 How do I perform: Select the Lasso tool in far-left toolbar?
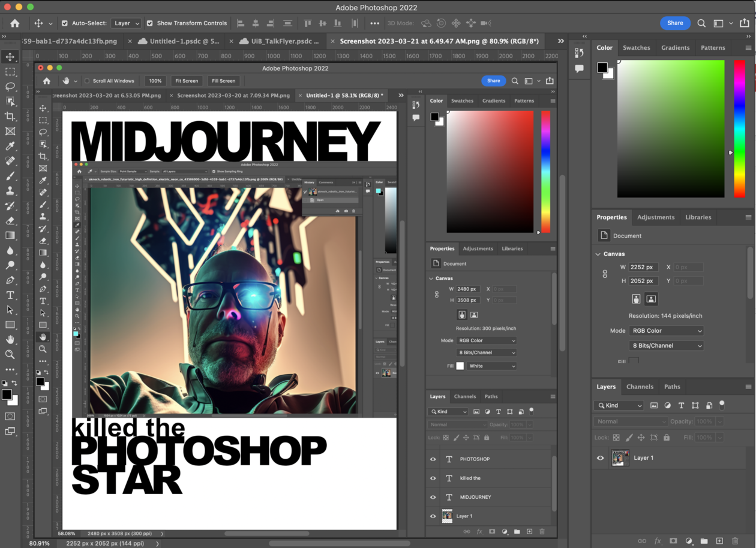click(10, 86)
